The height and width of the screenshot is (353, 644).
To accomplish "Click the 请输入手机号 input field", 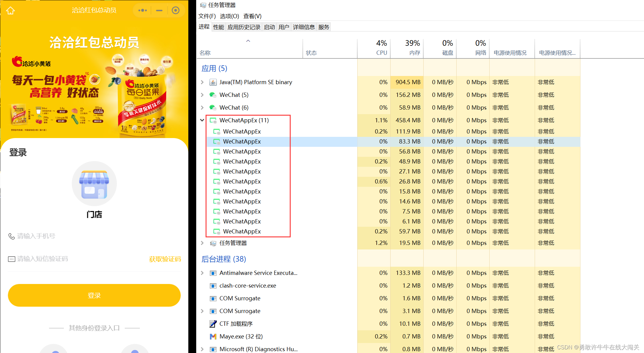I will 94,236.
